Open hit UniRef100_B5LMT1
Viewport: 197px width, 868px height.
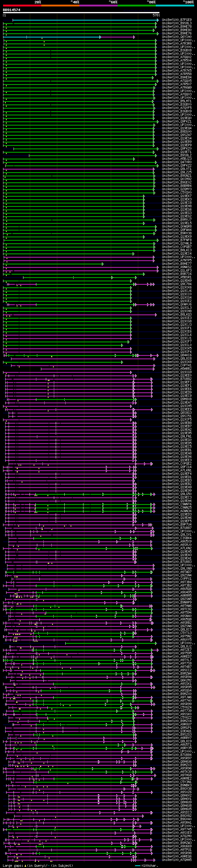pyautogui.click(x=177, y=101)
